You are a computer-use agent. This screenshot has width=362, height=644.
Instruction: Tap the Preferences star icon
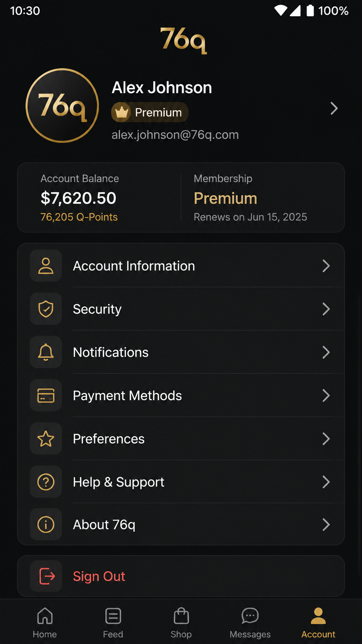(x=46, y=439)
